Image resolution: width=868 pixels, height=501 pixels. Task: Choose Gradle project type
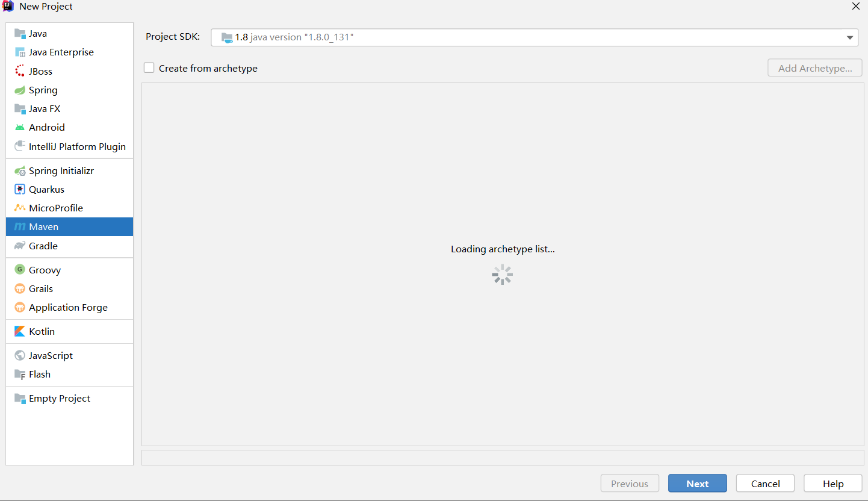click(x=69, y=246)
